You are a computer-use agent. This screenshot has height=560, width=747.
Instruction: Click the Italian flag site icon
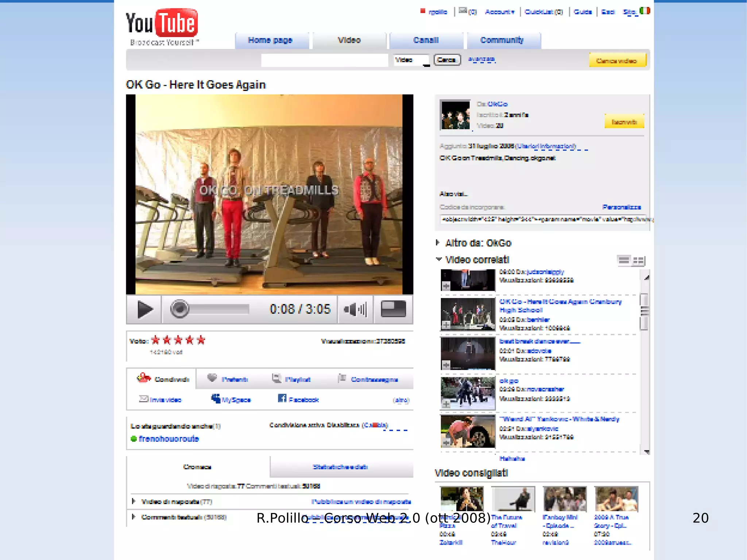[645, 11]
